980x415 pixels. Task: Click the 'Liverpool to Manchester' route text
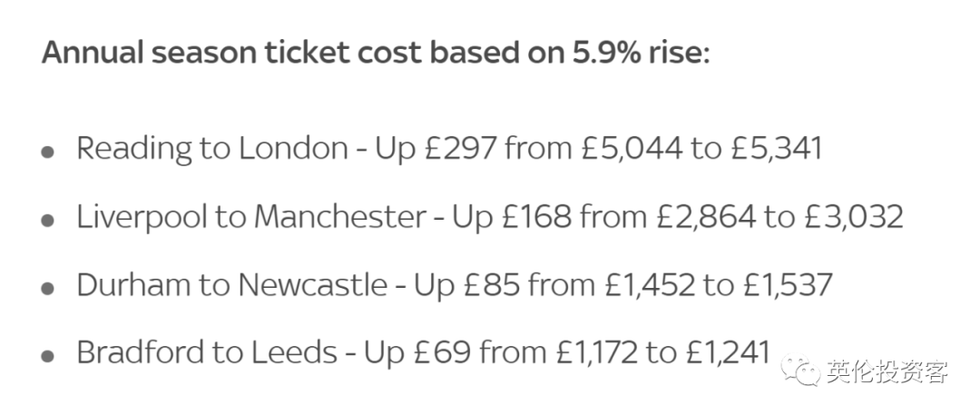click(x=251, y=217)
